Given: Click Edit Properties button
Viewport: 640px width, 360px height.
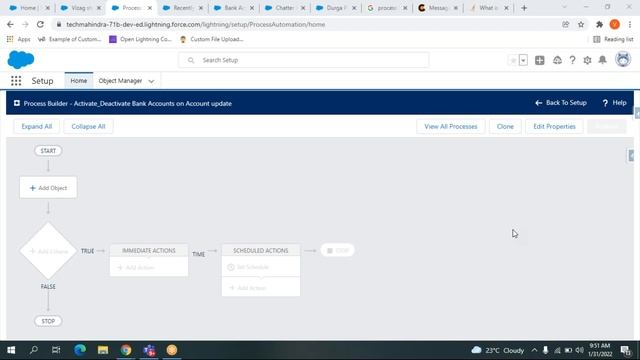Looking at the screenshot, I should 554,127.
